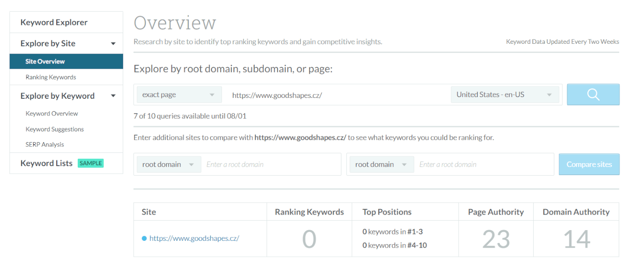The height and width of the screenshot is (264, 644).
Task: Click the URL field containing goodshapes.cz
Action: (x=335, y=95)
